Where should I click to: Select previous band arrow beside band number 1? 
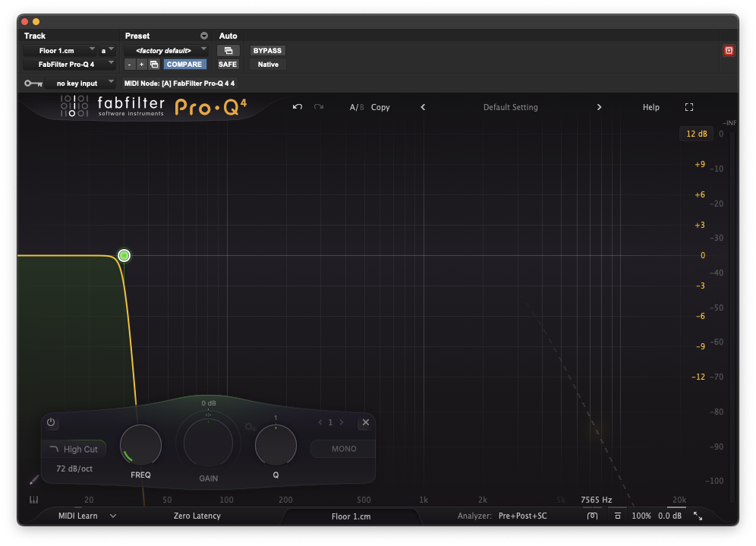[x=320, y=422]
